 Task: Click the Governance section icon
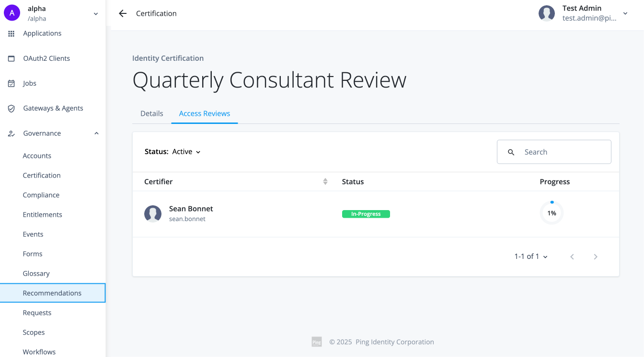11,133
